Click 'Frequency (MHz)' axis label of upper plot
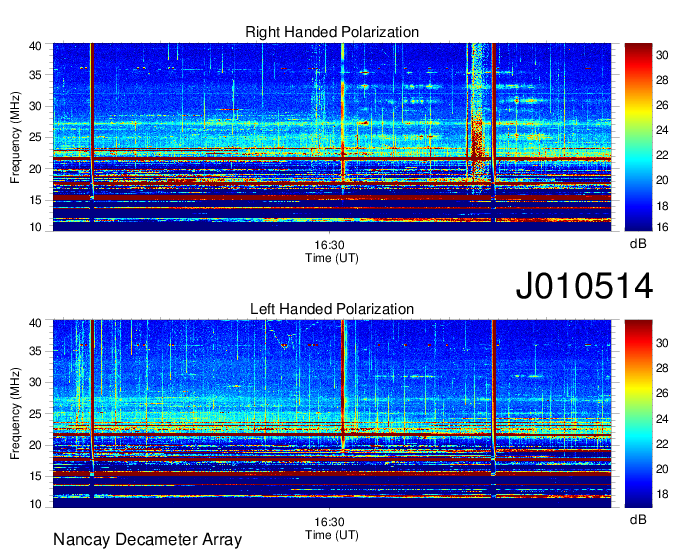Screen dimensions: 680x552 (15, 137)
